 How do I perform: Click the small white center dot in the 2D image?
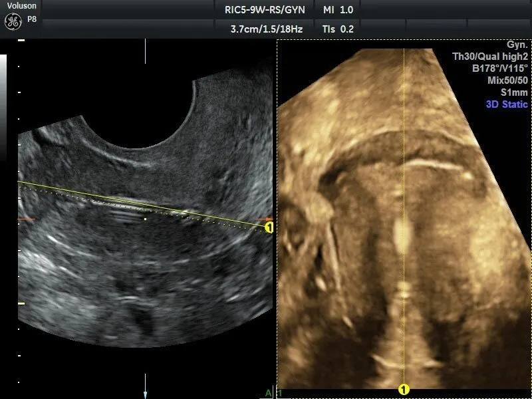coord(146,217)
